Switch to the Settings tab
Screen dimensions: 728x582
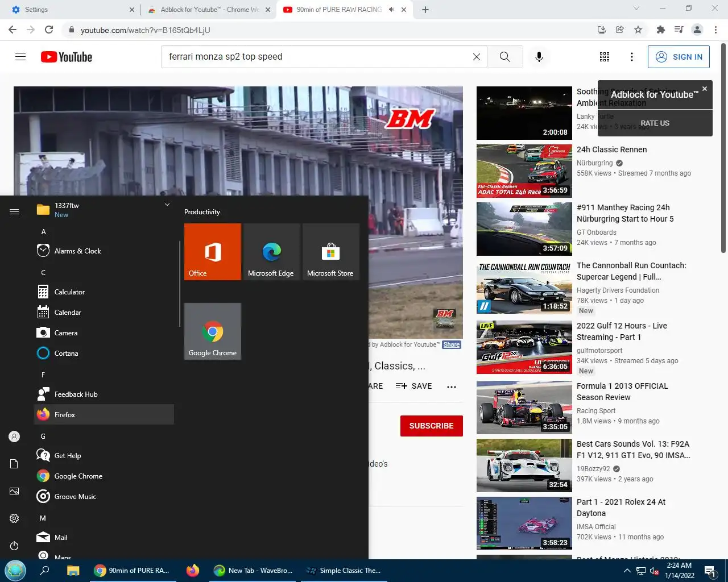pos(72,10)
